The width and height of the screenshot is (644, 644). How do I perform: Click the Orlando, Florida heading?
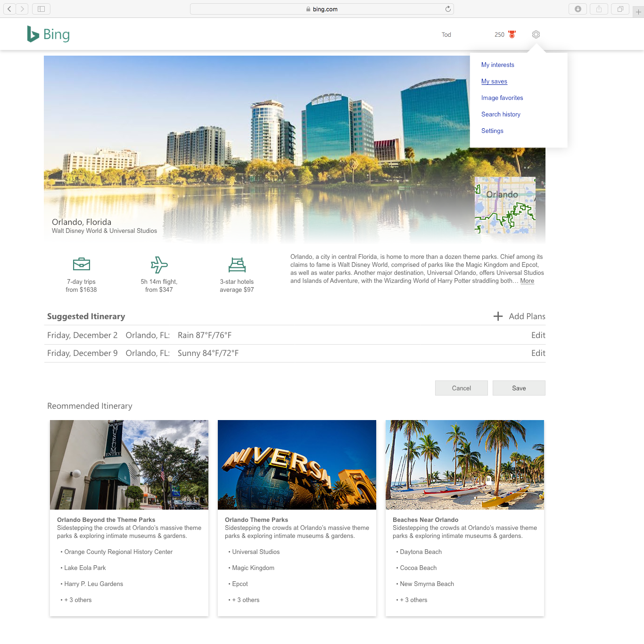(x=82, y=222)
